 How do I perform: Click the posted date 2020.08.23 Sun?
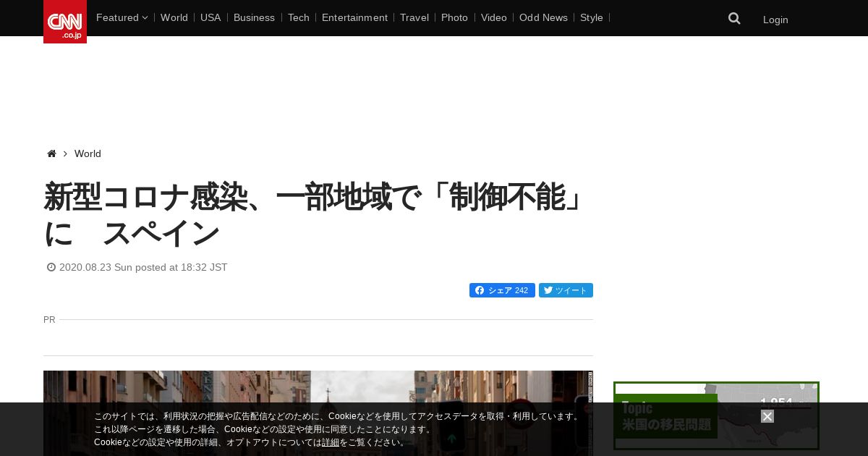[x=137, y=267]
